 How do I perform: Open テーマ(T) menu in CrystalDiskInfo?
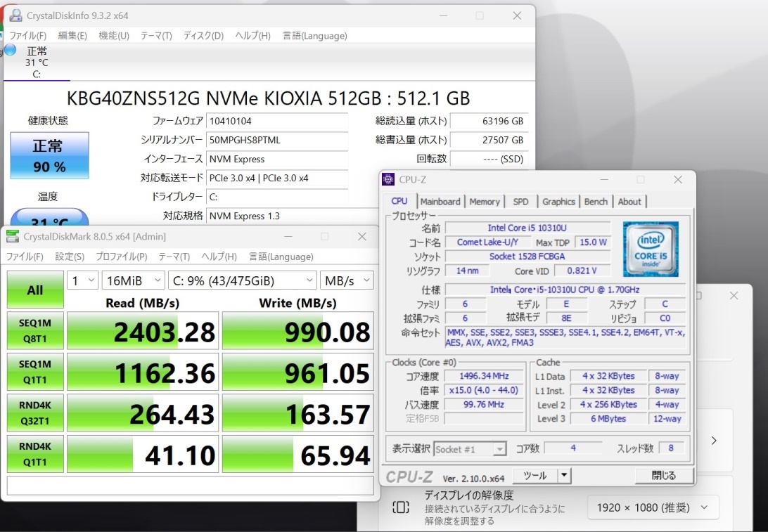tap(156, 36)
